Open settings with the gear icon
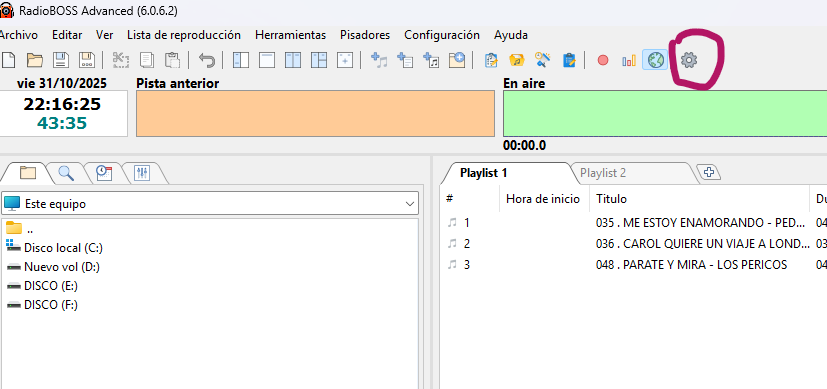Image resolution: width=827 pixels, height=389 pixels. [688, 60]
